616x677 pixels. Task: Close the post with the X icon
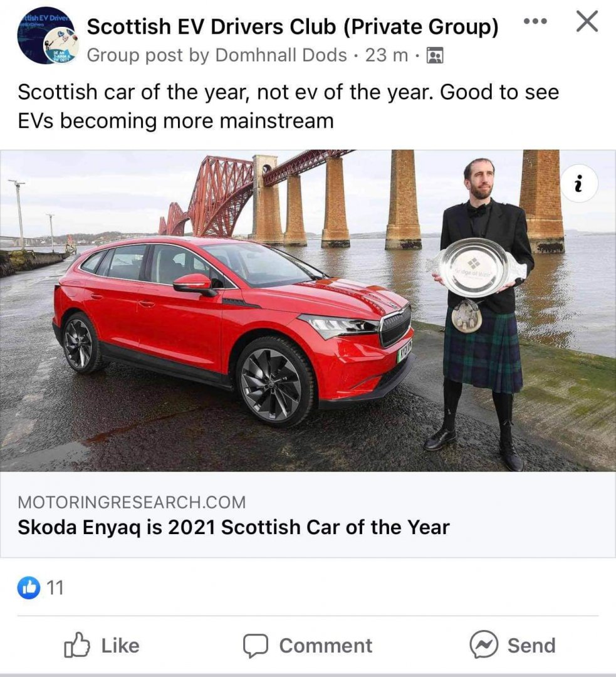pyautogui.click(x=588, y=21)
